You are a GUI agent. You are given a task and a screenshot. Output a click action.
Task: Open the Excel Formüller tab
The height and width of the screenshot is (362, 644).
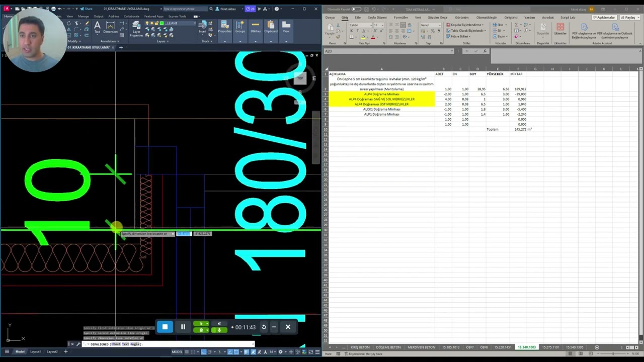coord(401,17)
